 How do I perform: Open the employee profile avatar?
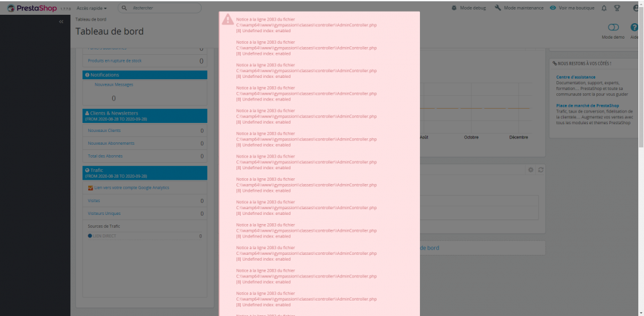637,8
